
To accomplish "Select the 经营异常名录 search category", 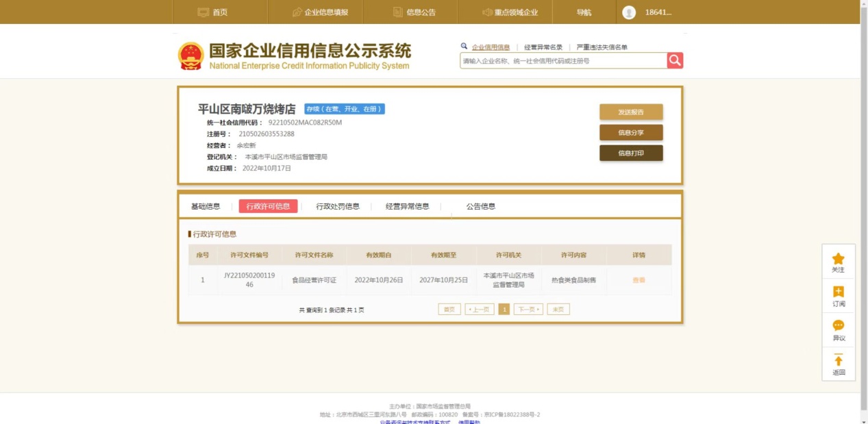I will click(543, 47).
